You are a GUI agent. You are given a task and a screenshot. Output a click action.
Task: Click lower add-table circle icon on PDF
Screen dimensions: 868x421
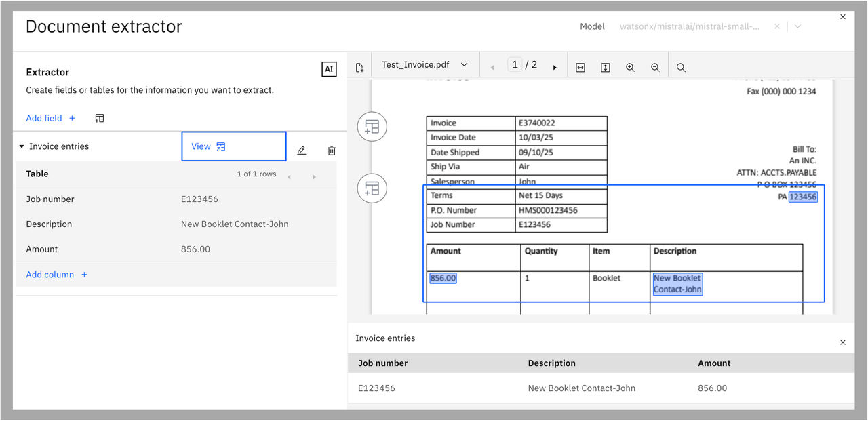[372, 188]
